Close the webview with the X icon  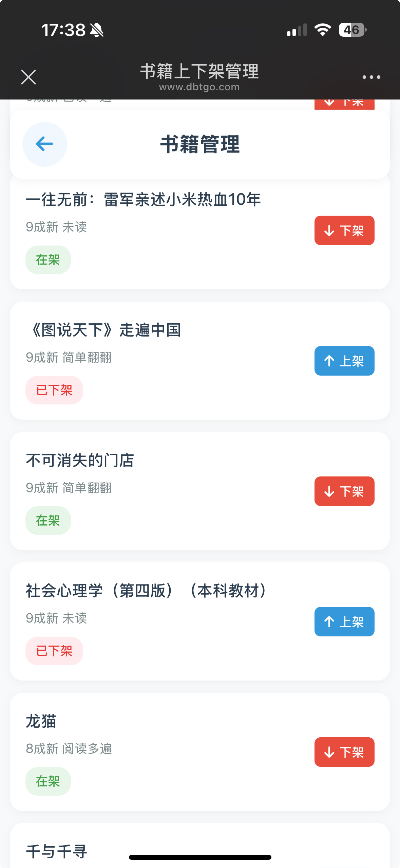(x=28, y=77)
